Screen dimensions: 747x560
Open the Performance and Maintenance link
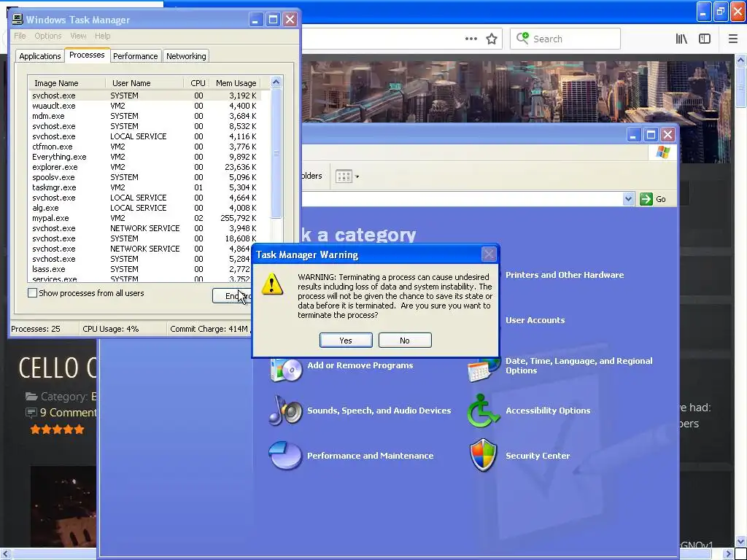pyautogui.click(x=370, y=456)
